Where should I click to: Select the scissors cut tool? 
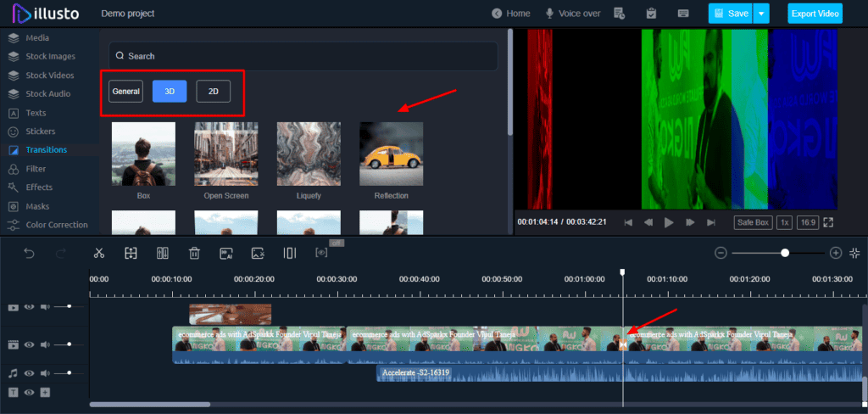[99, 254]
